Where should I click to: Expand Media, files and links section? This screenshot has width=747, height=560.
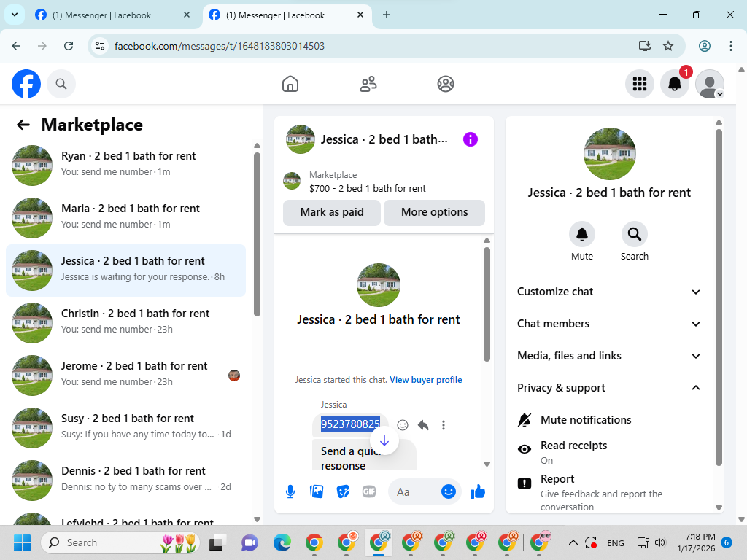click(609, 356)
